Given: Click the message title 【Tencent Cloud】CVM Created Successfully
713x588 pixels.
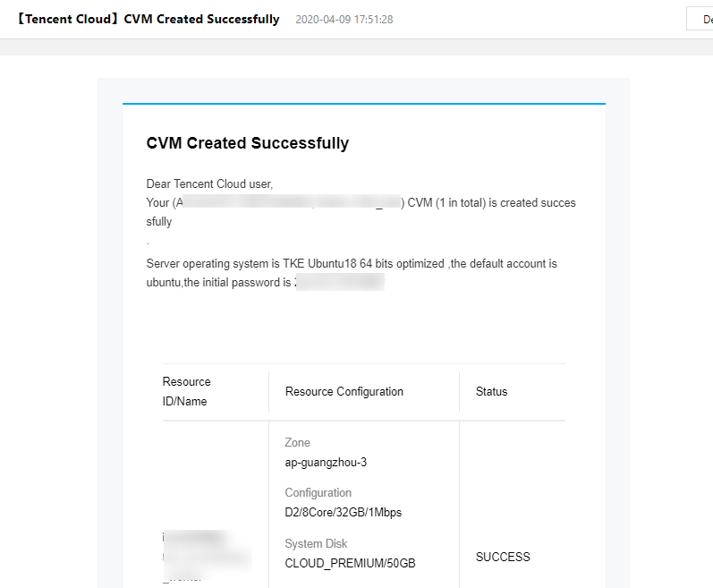Looking at the screenshot, I should (x=149, y=19).
